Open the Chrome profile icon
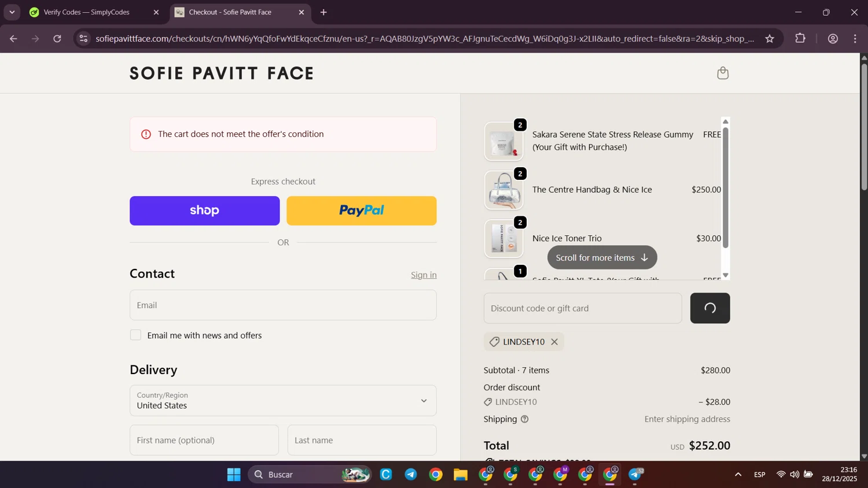Screen dimensions: 868x488 (833, 39)
